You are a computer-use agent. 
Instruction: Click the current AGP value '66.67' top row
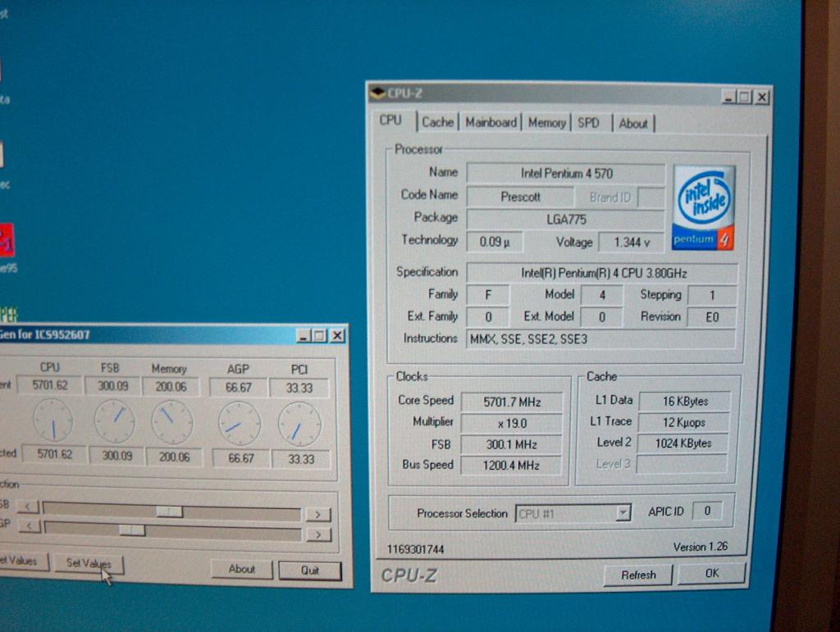[x=239, y=388]
